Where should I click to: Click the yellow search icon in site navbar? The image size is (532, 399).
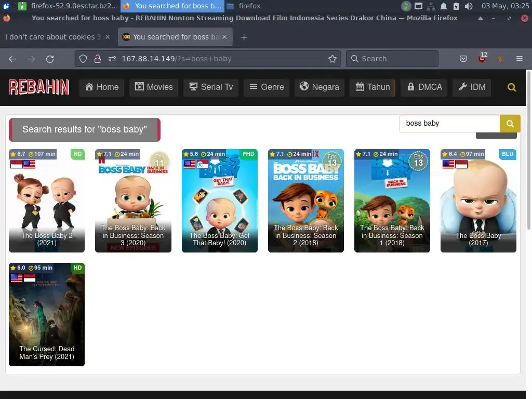(x=512, y=87)
